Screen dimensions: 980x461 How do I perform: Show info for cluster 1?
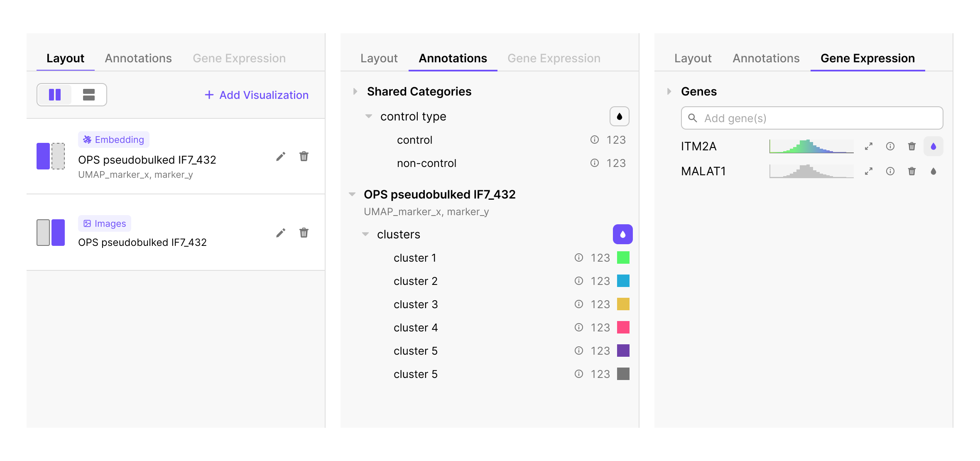click(579, 258)
